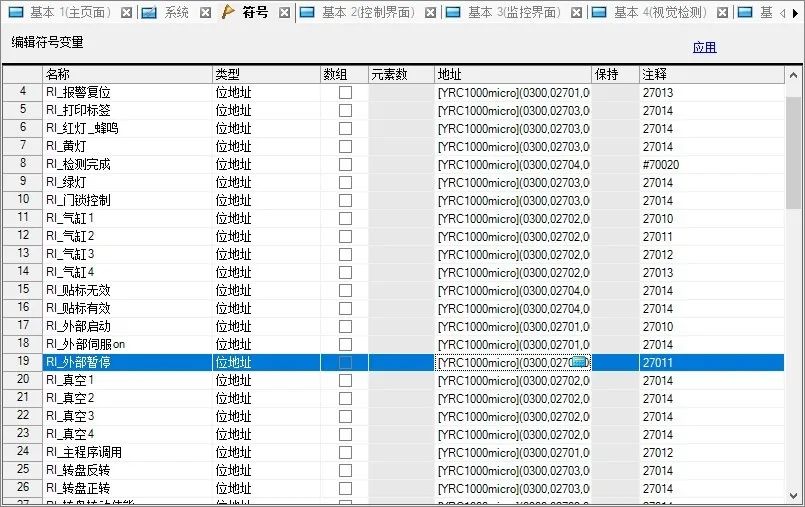Sort by the 名称 column header
This screenshot has width=805, height=507.
coord(126,74)
